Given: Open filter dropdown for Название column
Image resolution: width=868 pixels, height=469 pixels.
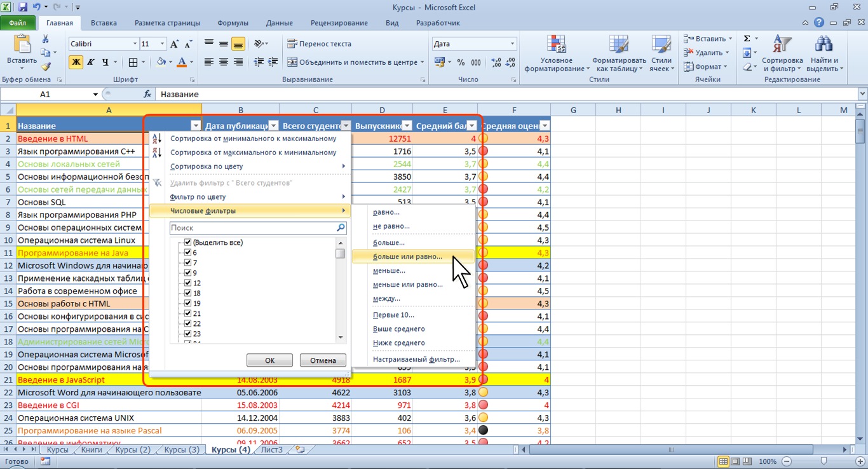Looking at the screenshot, I should coord(195,126).
